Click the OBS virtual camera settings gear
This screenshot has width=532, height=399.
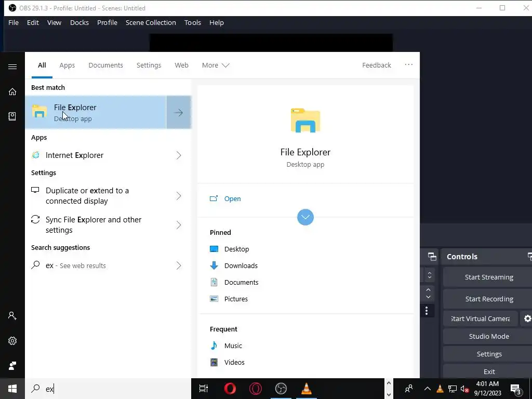point(528,318)
